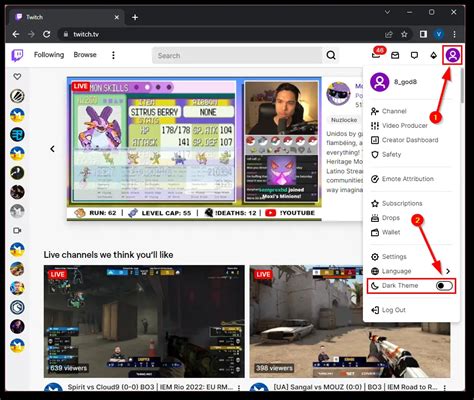Click in the Search input field
The width and height of the screenshot is (474, 400).
point(237,55)
